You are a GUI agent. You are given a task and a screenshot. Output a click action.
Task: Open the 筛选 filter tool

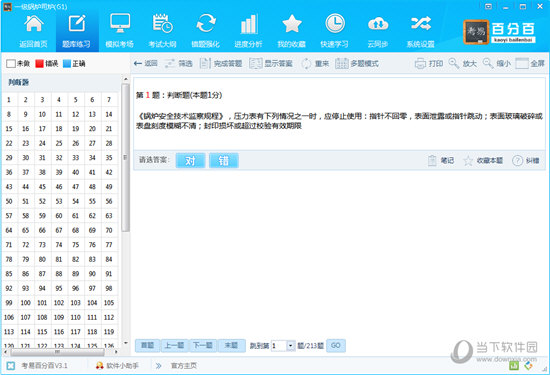[x=179, y=63]
